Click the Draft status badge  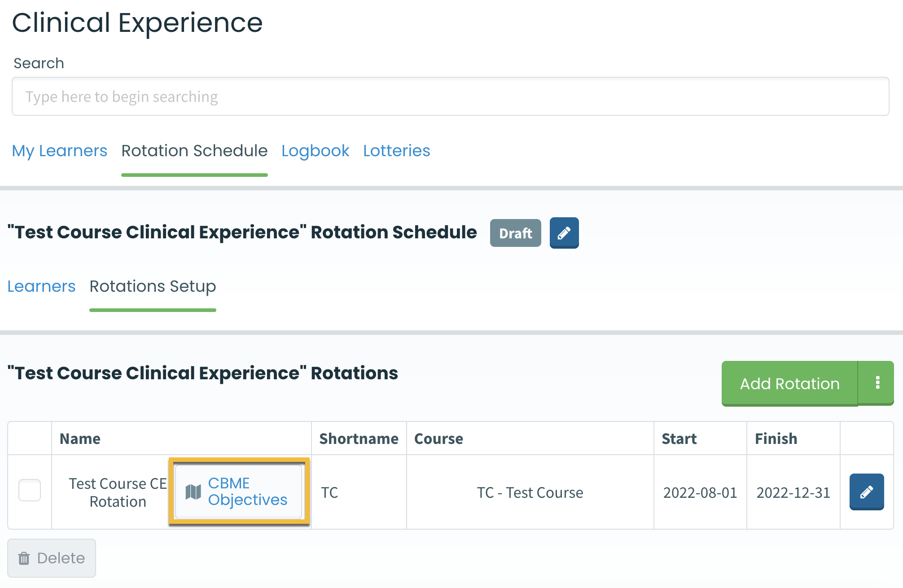[x=515, y=233]
